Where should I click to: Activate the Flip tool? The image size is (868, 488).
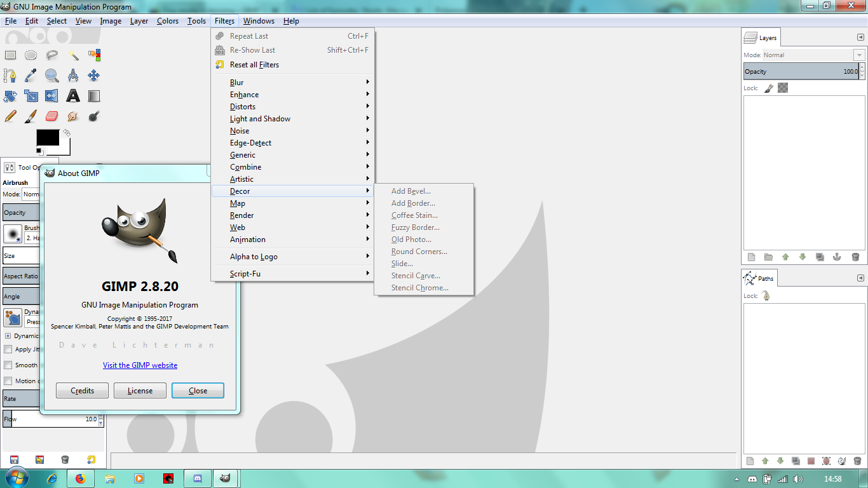[52, 96]
